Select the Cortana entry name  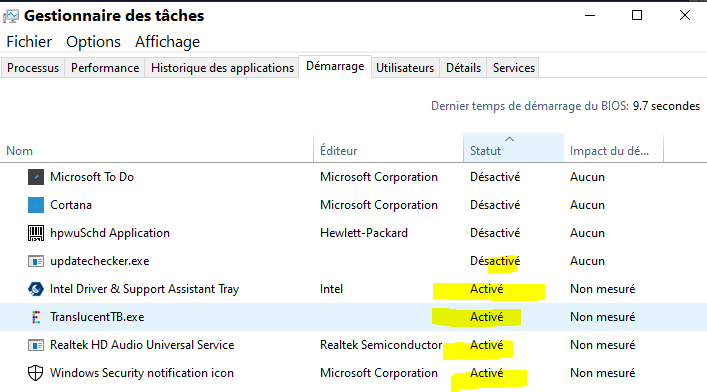[x=71, y=205]
